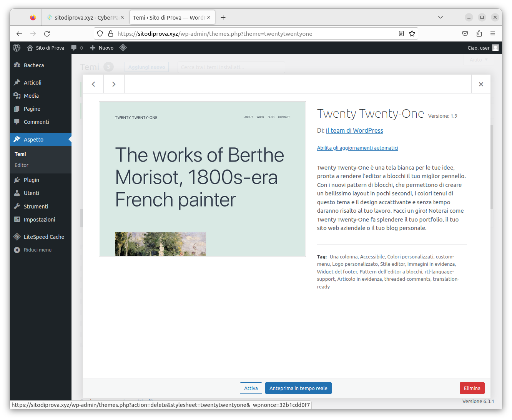Image resolution: width=512 pixels, height=420 pixels.
Task: Open the browser extensions icon
Action: [479, 34]
